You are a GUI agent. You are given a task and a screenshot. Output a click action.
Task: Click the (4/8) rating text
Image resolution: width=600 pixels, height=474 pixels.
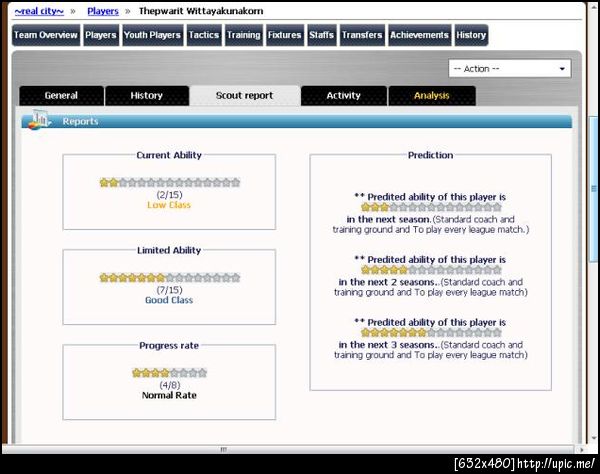[170, 385]
